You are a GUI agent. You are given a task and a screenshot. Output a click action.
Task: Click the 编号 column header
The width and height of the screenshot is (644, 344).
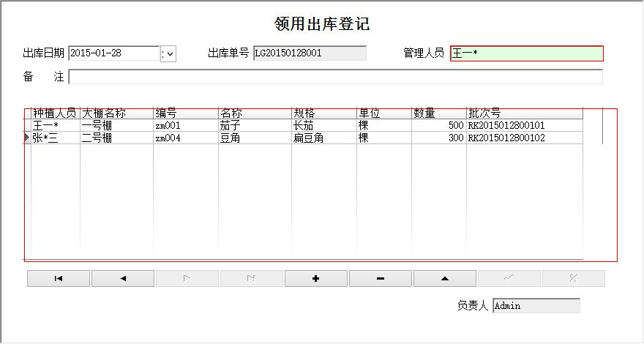(x=186, y=113)
